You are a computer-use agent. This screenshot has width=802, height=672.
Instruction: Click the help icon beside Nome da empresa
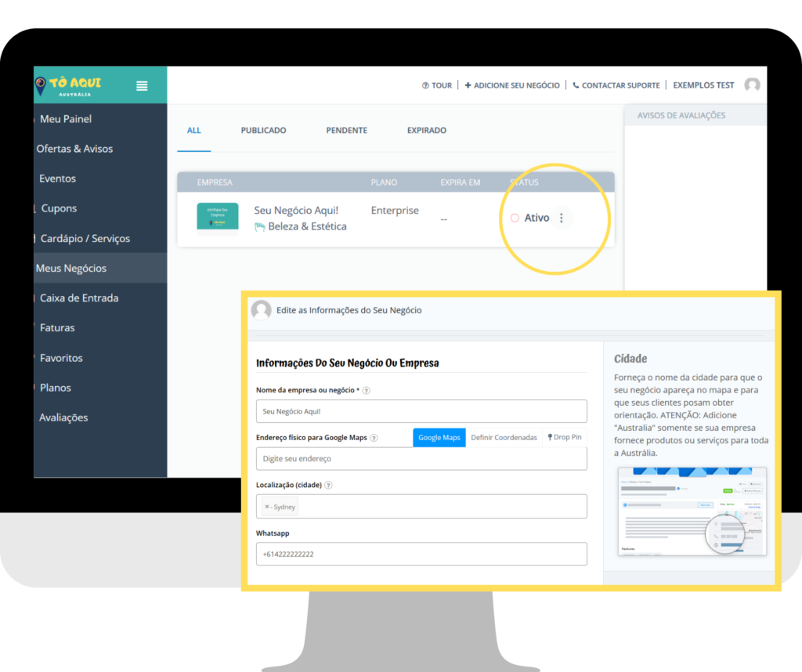pyautogui.click(x=367, y=390)
